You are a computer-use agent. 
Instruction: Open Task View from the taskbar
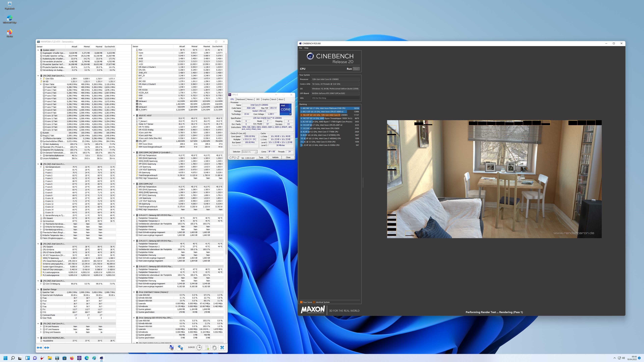pos(20,358)
